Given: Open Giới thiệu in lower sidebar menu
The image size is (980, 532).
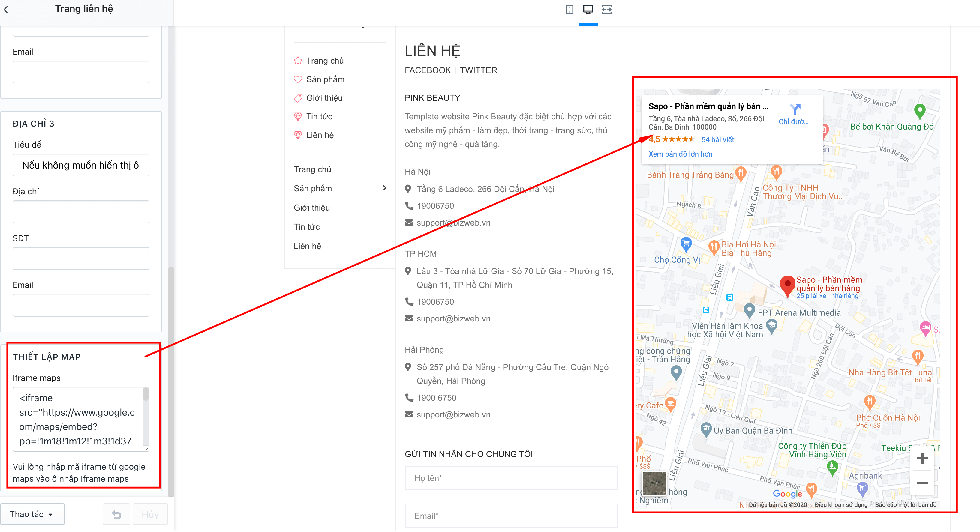Looking at the screenshot, I should tap(311, 208).
